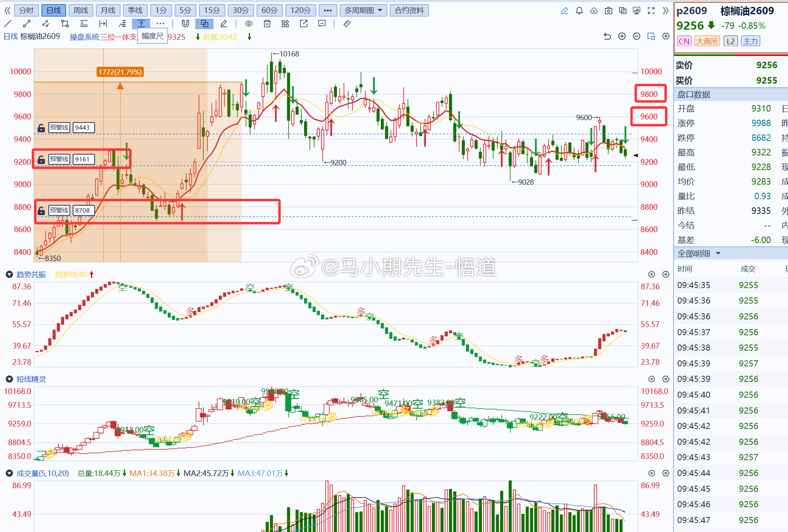Collapse left panel with double chevron
The image size is (788, 532).
pos(7,11)
